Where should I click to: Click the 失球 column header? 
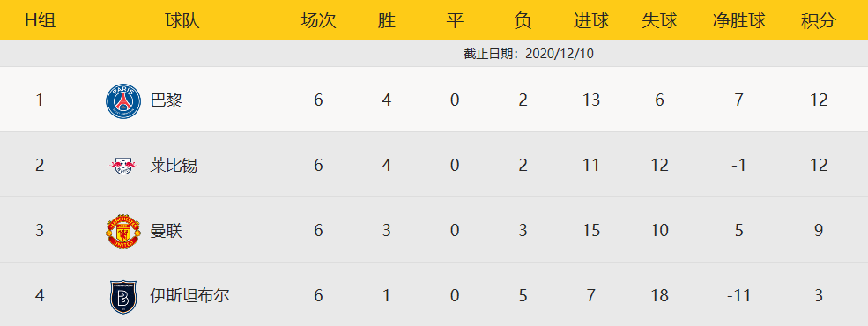click(659, 21)
